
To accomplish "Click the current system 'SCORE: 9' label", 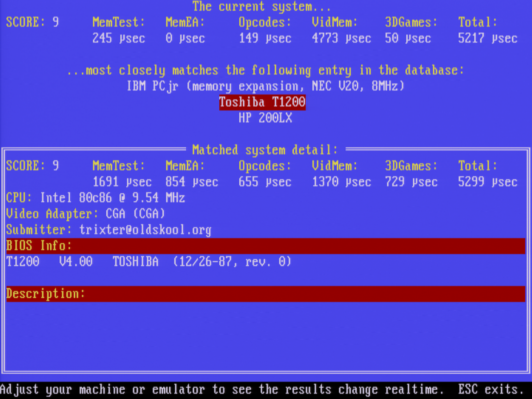I will pos(32,22).
